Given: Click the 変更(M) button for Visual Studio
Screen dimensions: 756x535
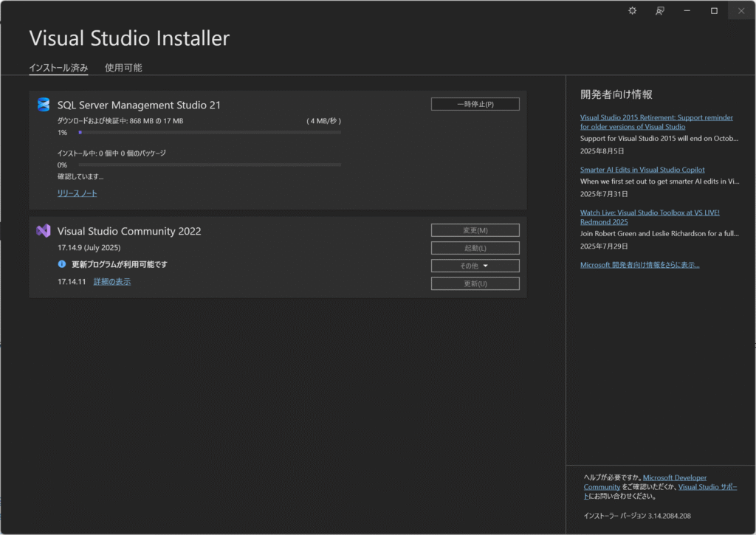Looking at the screenshot, I should [475, 230].
